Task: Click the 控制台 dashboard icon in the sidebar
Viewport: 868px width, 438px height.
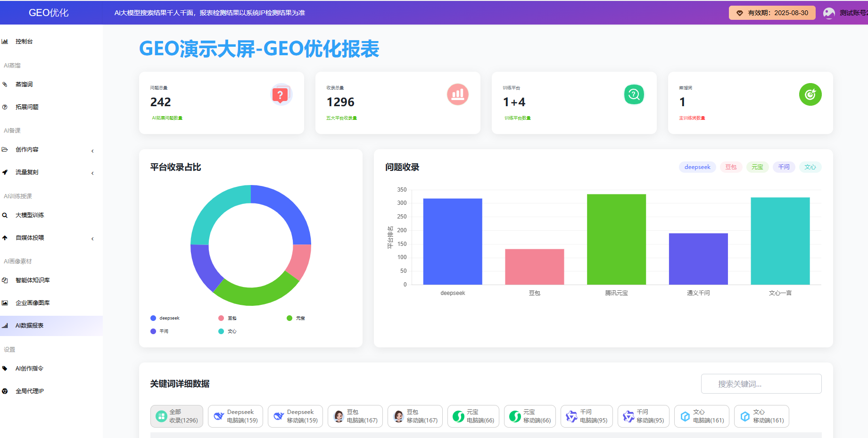Action: click(5, 42)
